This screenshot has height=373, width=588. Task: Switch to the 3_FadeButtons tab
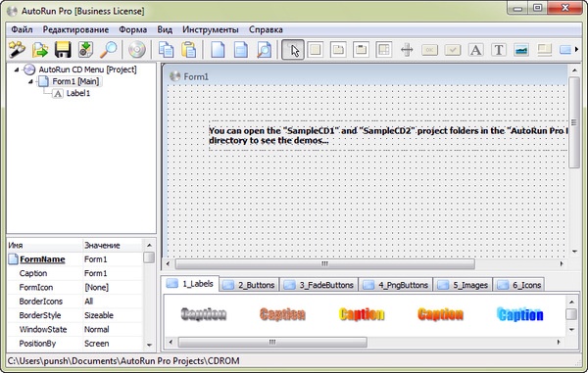point(318,285)
